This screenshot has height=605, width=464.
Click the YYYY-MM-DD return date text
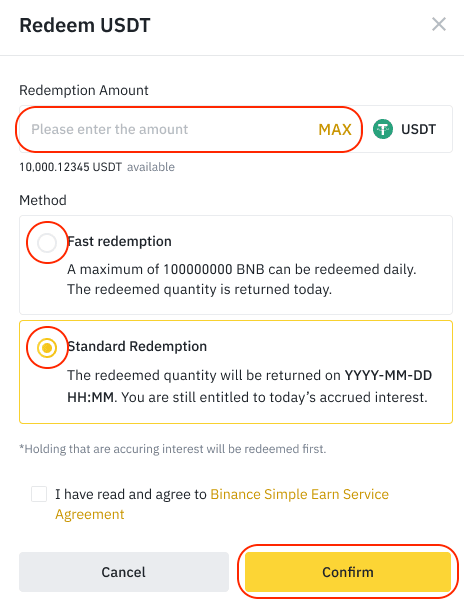click(388, 375)
